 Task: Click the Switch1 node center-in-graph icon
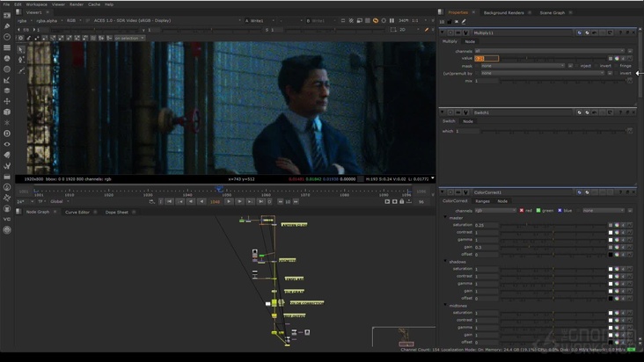coord(451,112)
